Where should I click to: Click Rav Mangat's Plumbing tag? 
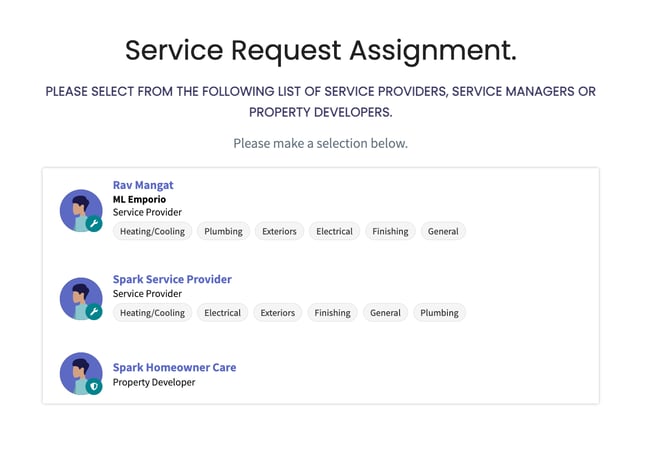pyautogui.click(x=223, y=231)
